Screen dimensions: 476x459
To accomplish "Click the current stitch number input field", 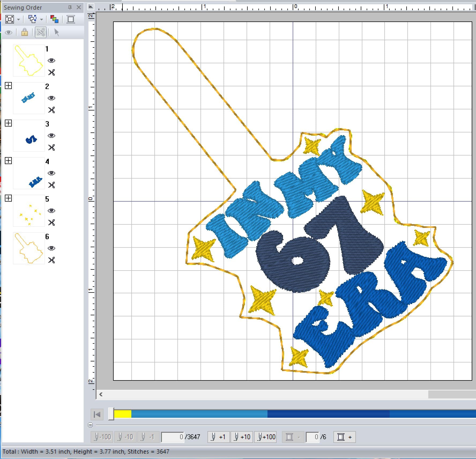I will pos(172,437).
